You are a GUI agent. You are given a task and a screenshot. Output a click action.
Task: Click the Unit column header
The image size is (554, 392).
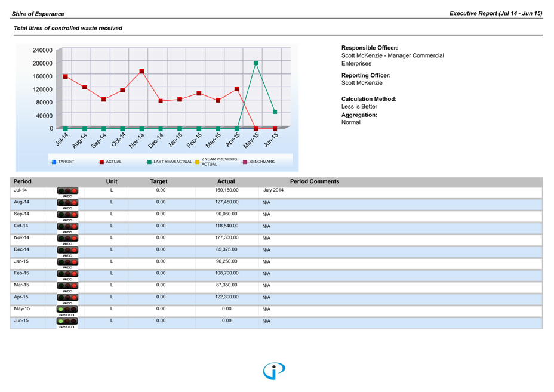[112, 181]
